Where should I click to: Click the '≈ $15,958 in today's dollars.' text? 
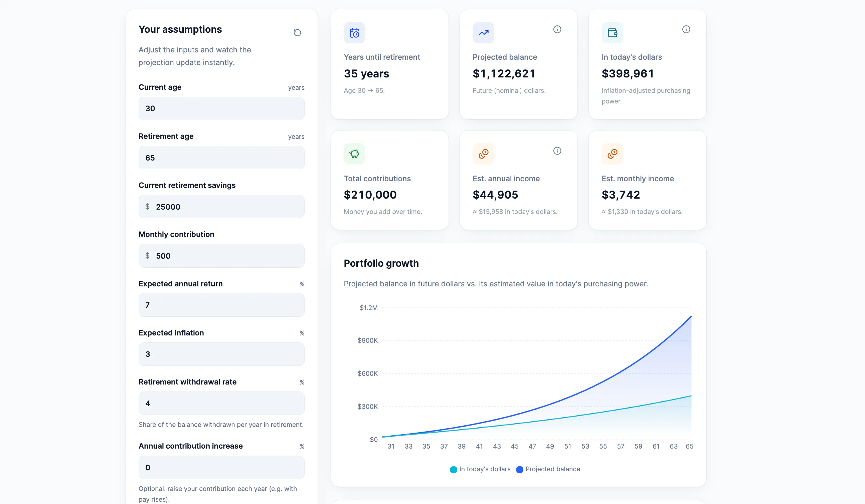tap(515, 212)
